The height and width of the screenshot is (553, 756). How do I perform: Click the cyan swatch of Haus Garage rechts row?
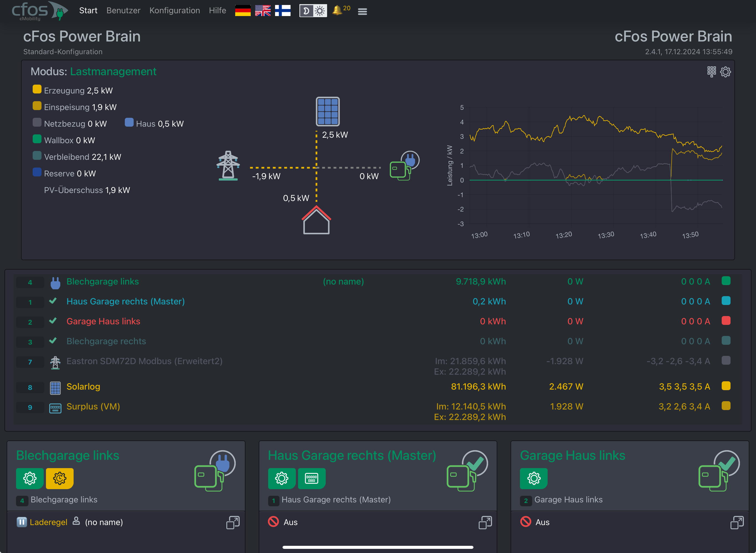726,300
